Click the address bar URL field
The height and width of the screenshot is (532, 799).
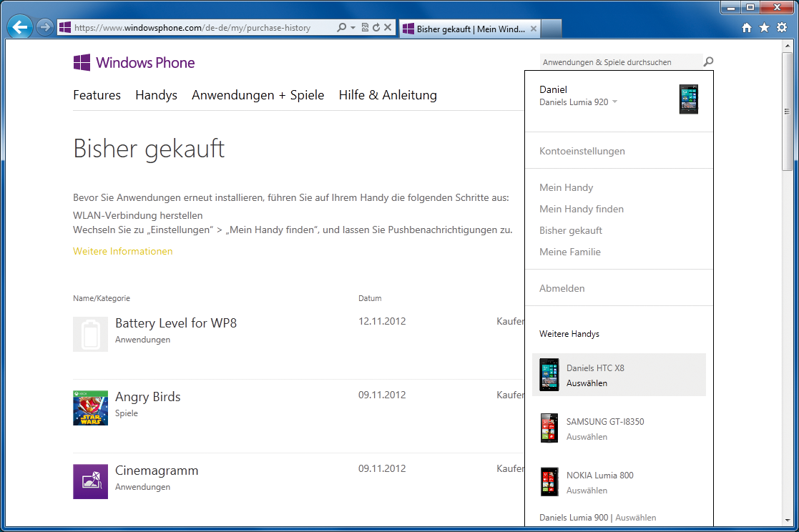pyautogui.click(x=192, y=28)
